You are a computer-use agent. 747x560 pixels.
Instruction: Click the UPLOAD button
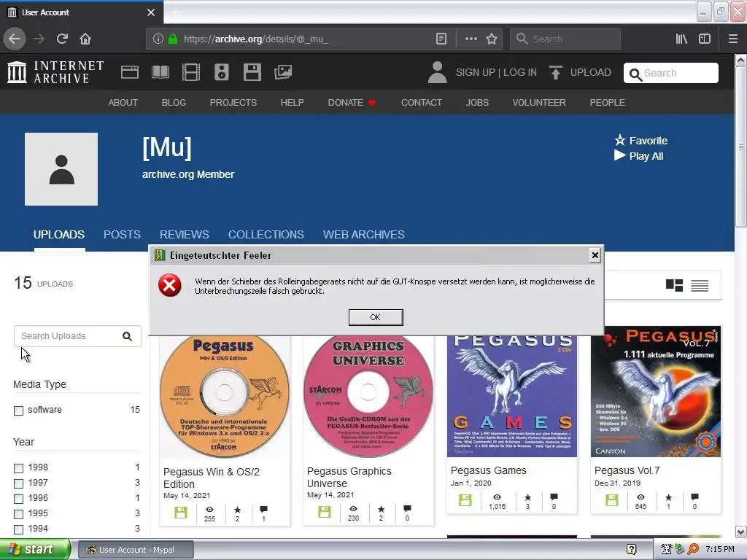point(580,72)
